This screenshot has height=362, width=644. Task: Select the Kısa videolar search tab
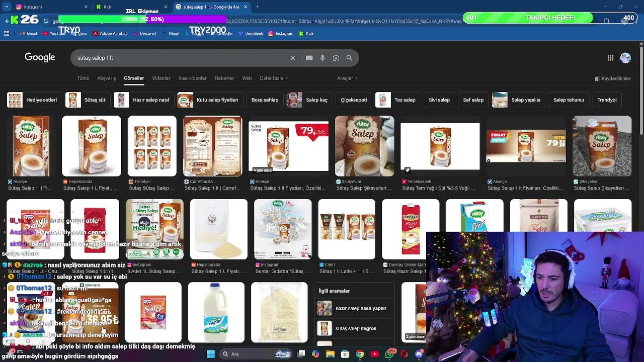click(x=192, y=78)
